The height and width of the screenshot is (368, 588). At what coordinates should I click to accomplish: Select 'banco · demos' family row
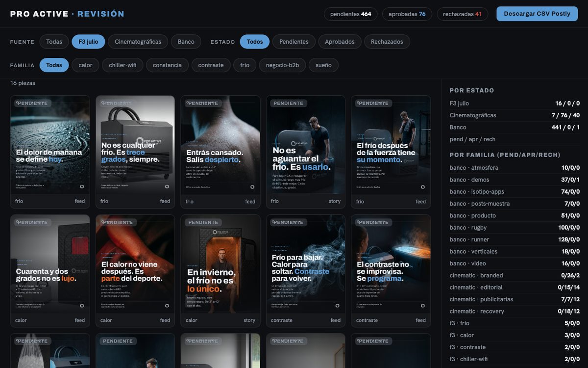[514, 180]
